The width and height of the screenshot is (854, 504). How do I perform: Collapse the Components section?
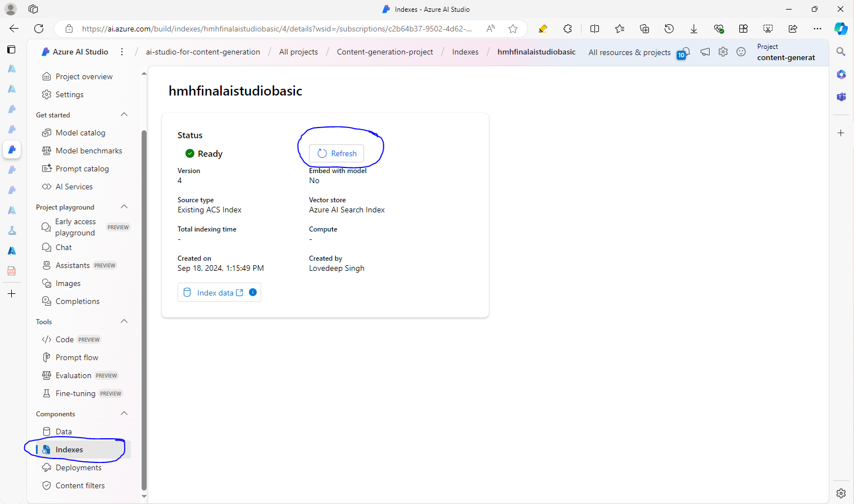(124, 413)
